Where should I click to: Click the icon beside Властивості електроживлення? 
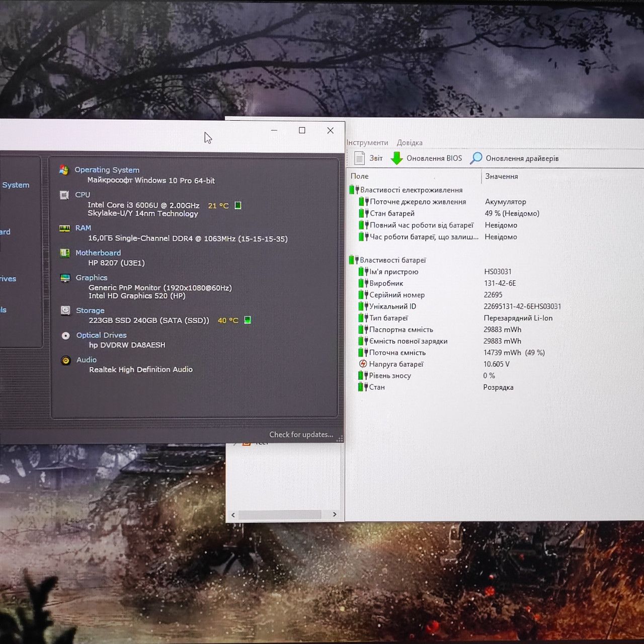click(354, 190)
